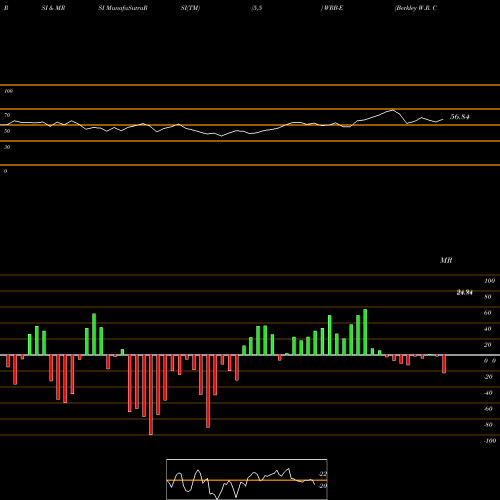Click the 40 label on MR axis
Viewport: 500px width, 500px height.
pos(488,329)
